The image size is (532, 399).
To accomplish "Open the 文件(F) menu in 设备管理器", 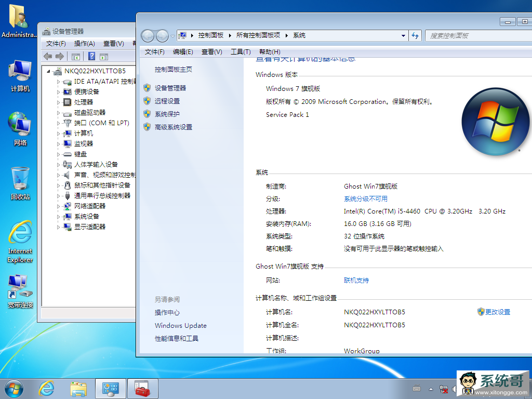I will [x=56, y=44].
